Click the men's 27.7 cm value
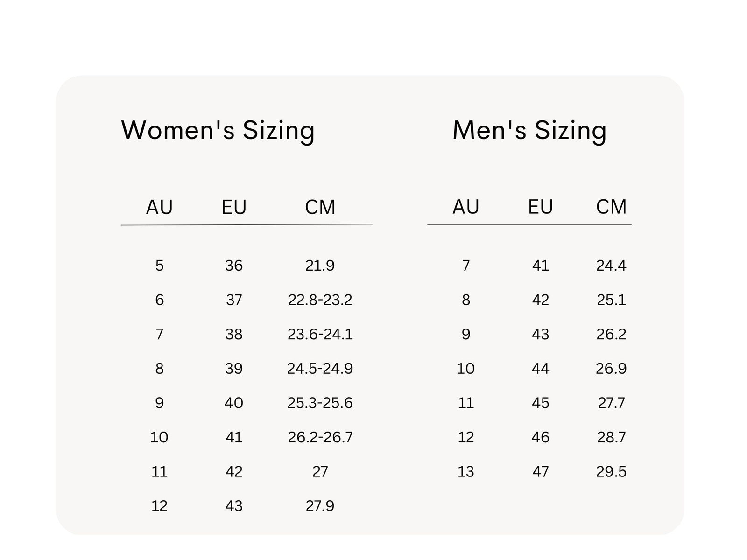The image size is (747, 560). [611, 403]
